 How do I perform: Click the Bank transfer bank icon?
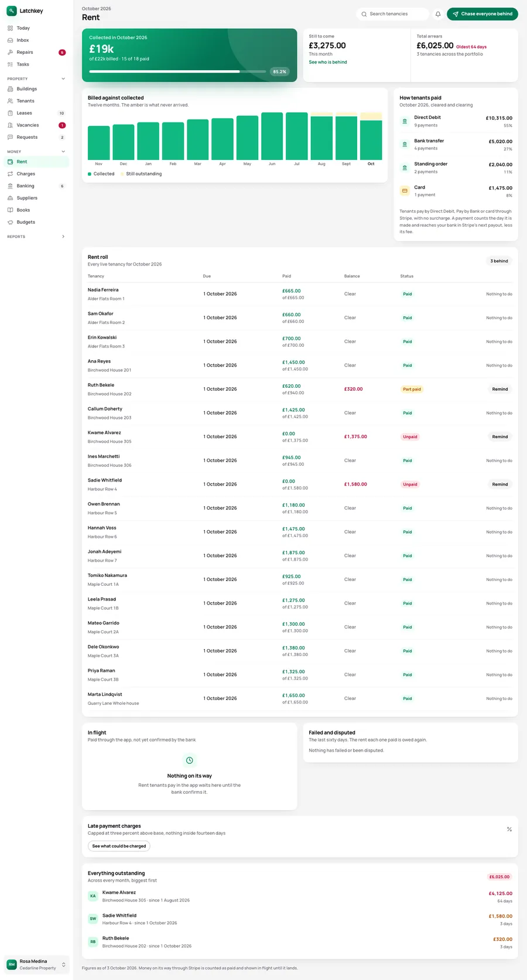(x=405, y=144)
